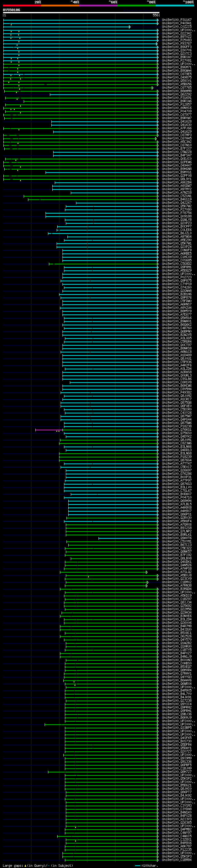Select hit label UniRef100_P49382

coord(177,393)
